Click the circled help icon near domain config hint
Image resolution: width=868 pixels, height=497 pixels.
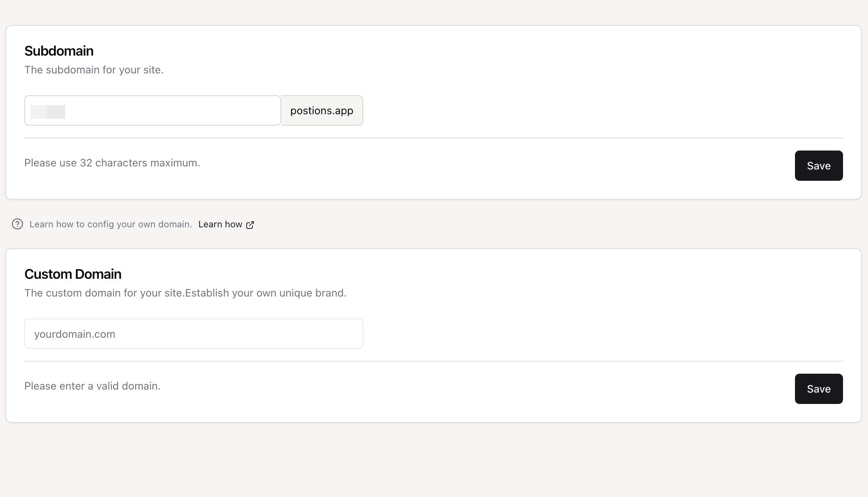pos(17,224)
